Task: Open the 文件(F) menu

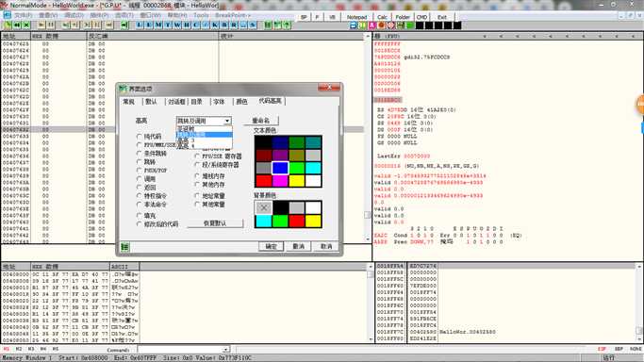Action: (x=23, y=15)
